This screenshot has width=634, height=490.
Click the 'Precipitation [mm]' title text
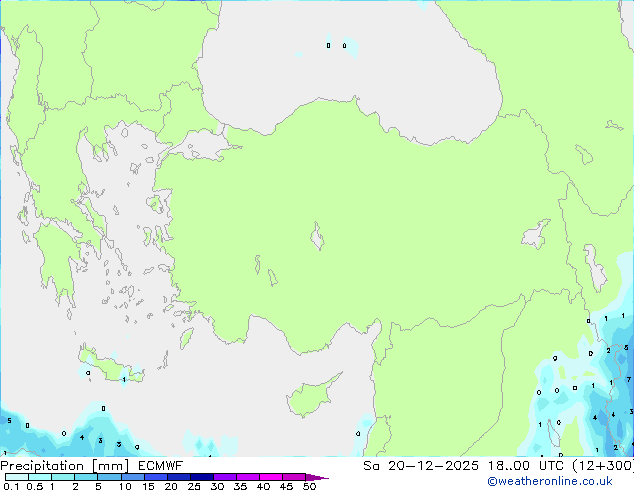64,466
